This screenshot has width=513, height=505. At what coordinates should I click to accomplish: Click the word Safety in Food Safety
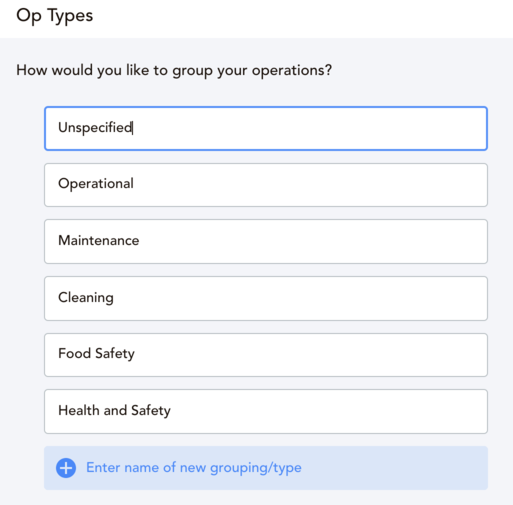click(115, 354)
